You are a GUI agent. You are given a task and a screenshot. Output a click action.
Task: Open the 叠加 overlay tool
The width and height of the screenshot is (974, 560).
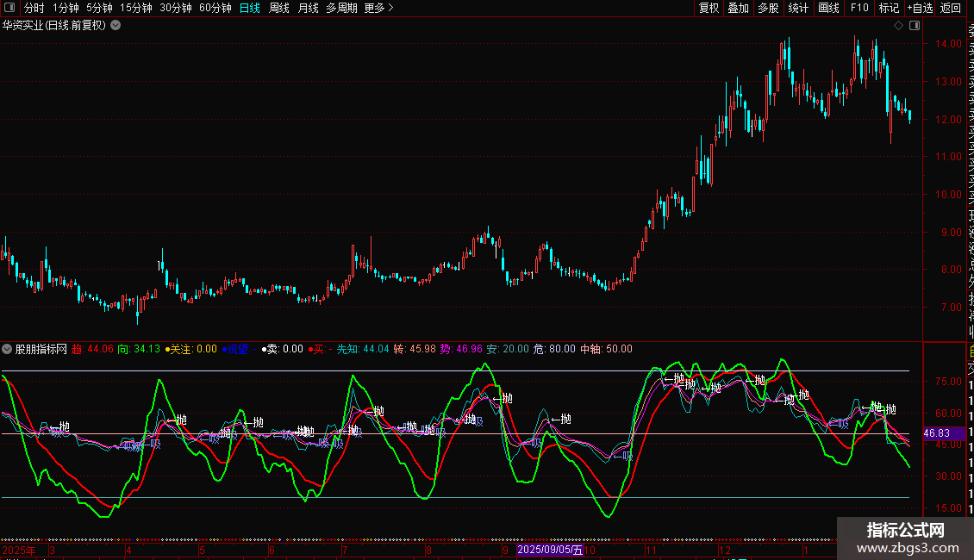coord(738,8)
